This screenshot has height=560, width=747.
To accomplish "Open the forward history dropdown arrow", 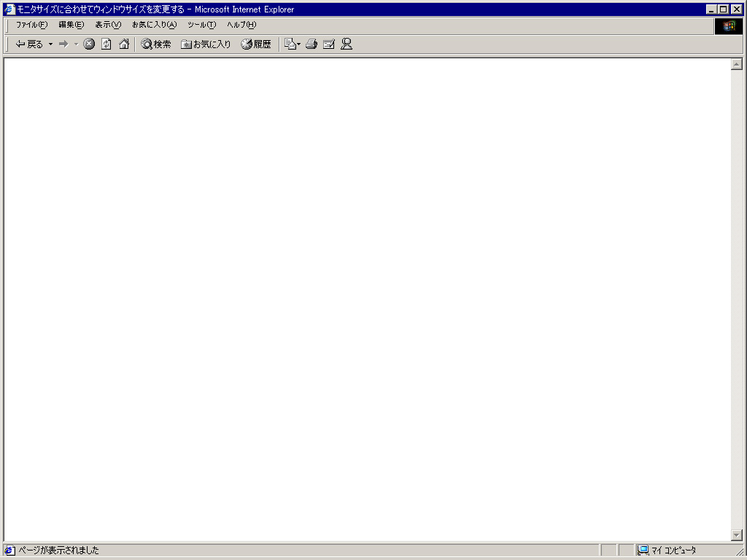I will [76, 44].
